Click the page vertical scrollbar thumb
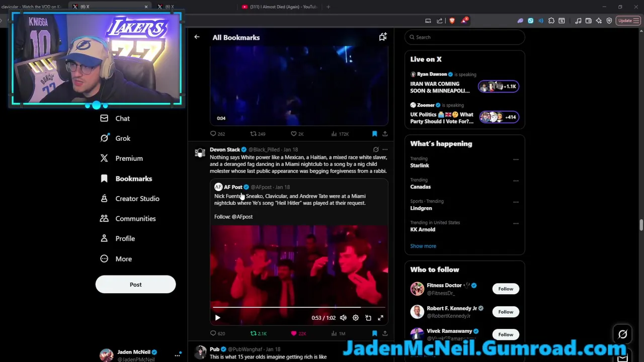644x362 pixels. [641, 225]
